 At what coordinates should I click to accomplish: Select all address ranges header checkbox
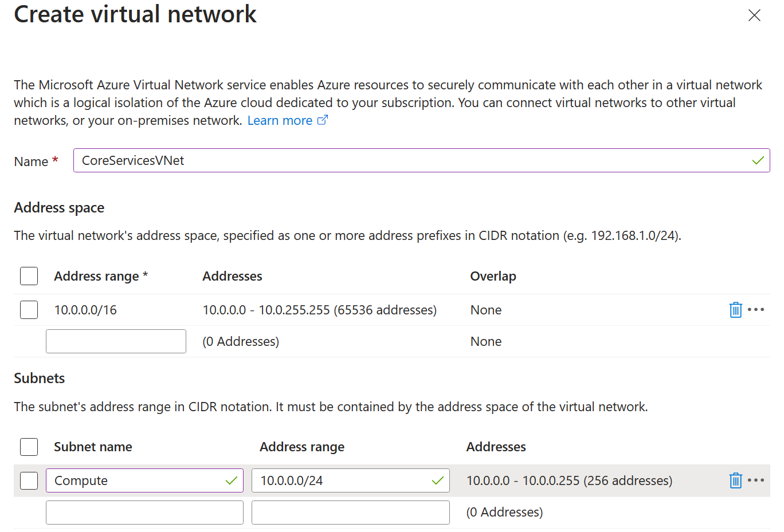[x=29, y=276]
